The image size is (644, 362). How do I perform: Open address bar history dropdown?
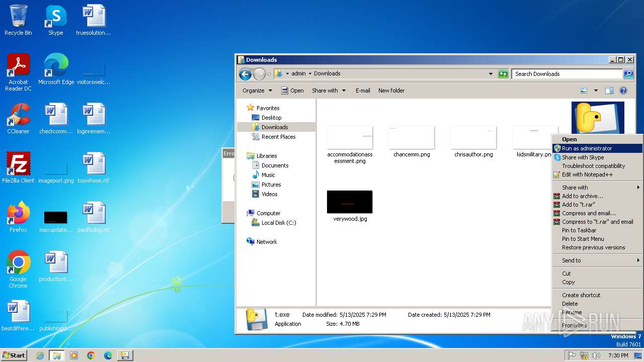491,74
